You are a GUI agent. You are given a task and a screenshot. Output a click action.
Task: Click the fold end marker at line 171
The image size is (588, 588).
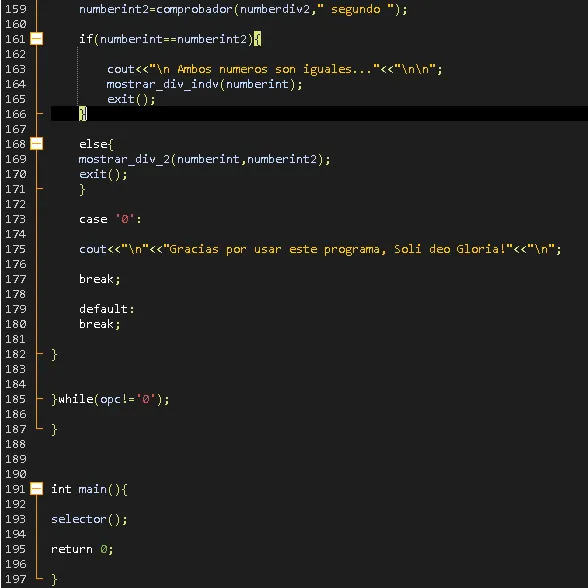tap(39, 188)
